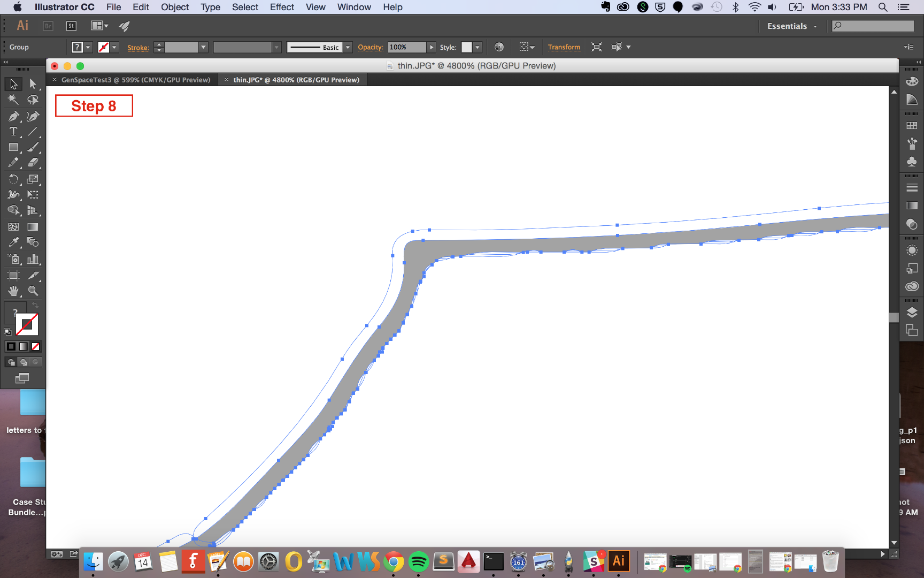Select the Shape Builder tool

(x=13, y=210)
